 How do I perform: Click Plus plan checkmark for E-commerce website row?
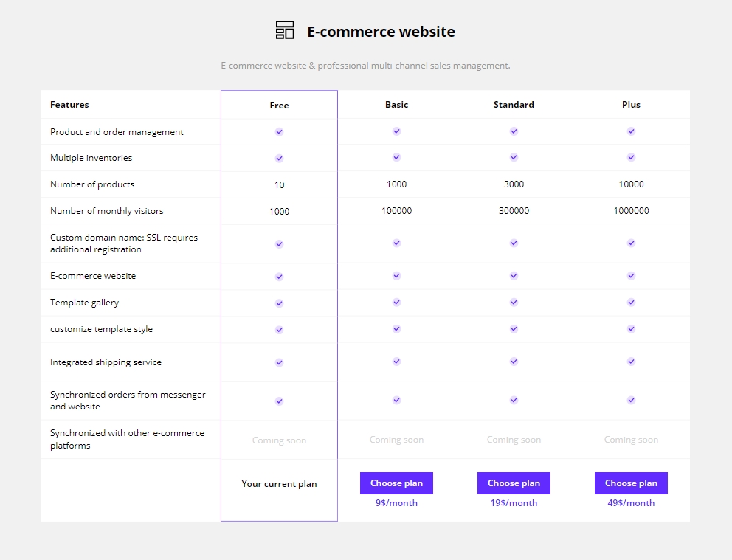(631, 275)
